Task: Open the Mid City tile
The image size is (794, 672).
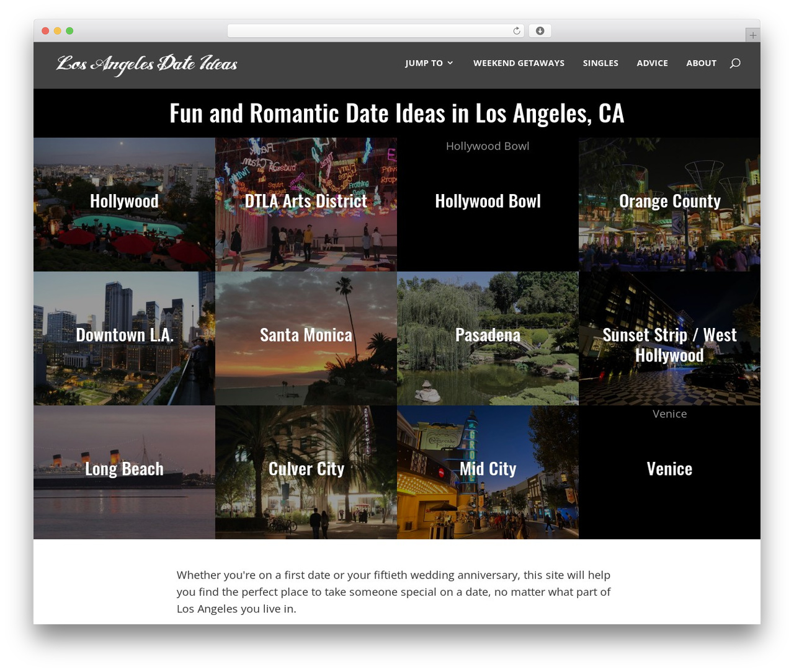Action: 488,472
